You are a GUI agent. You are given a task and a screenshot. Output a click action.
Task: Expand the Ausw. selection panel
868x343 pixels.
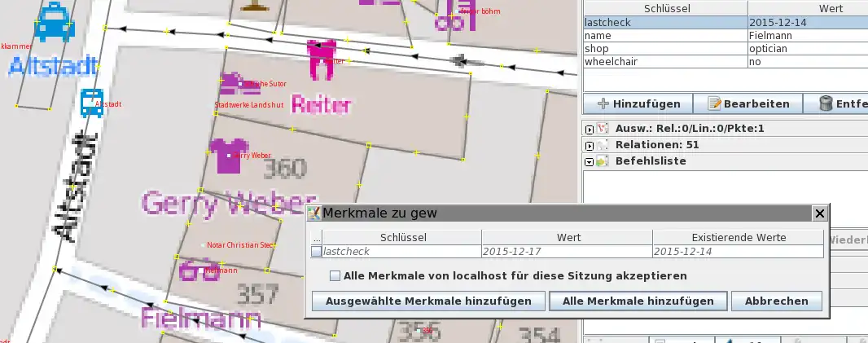(x=590, y=129)
